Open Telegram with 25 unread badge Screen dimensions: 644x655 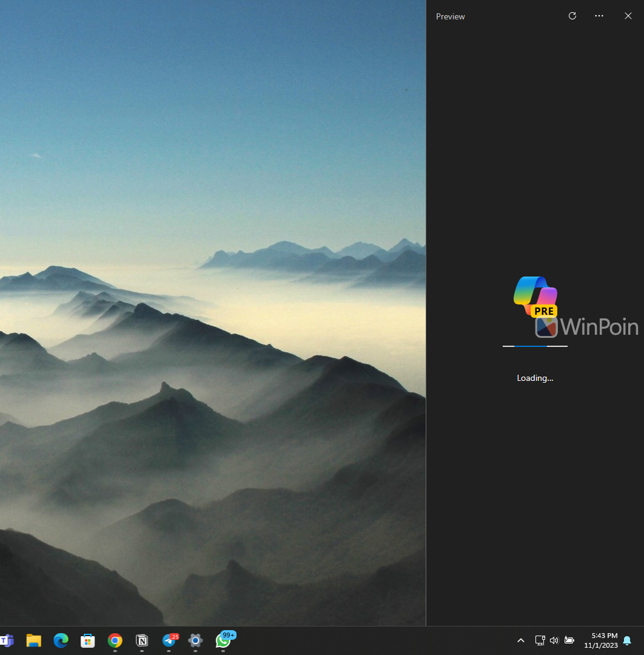point(169,640)
